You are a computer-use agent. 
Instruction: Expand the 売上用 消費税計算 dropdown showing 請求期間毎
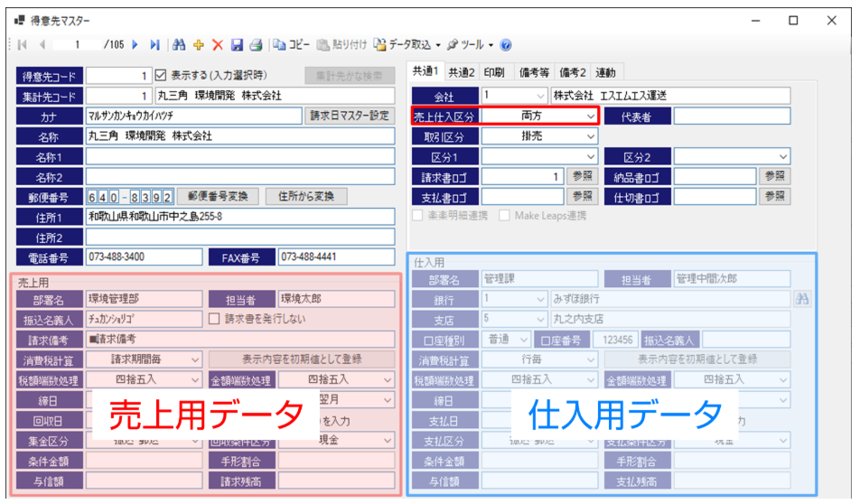click(x=195, y=359)
